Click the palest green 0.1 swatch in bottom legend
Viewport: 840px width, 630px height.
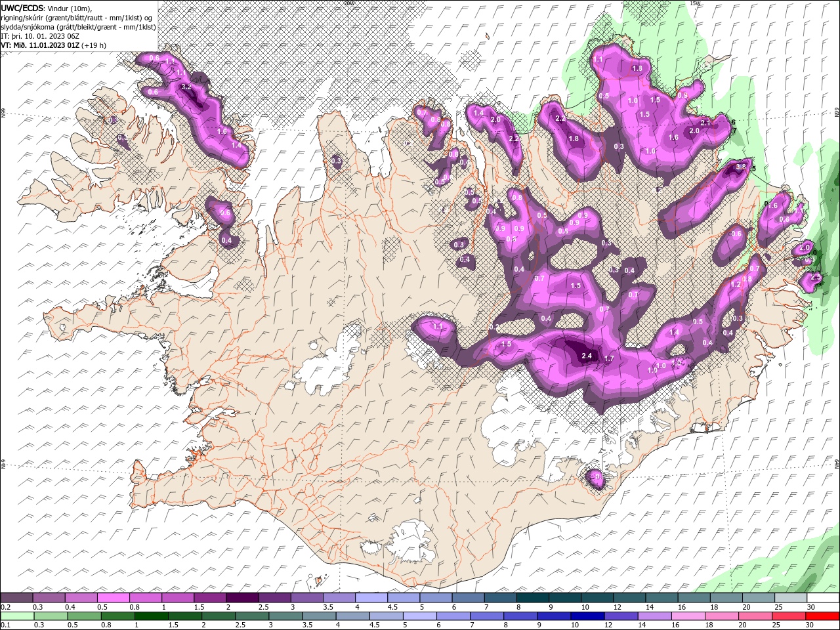pyautogui.click(x=17, y=616)
